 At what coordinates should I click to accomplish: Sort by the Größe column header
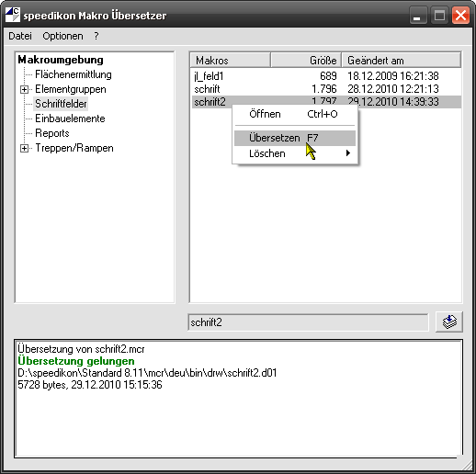306,61
